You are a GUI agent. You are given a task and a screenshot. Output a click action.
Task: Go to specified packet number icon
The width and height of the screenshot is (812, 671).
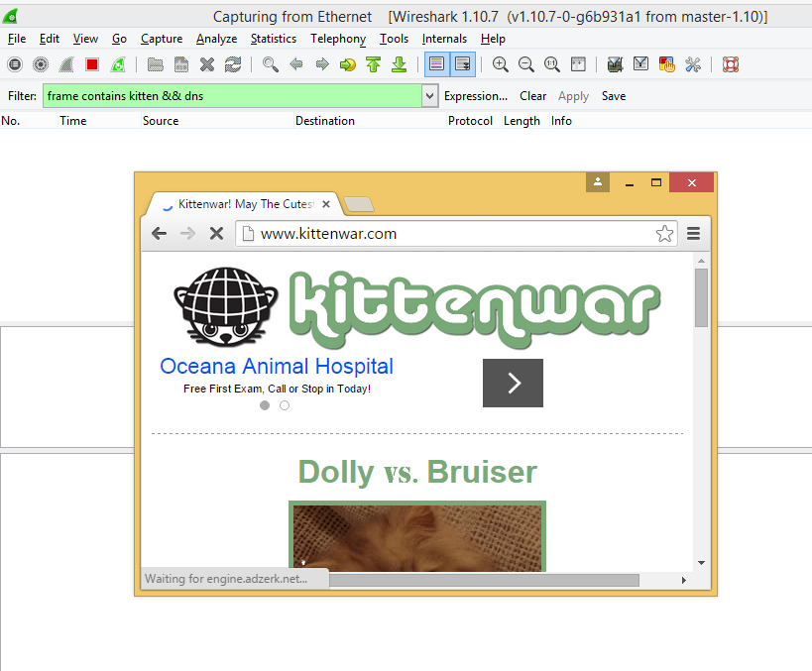click(x=348, y=64)
